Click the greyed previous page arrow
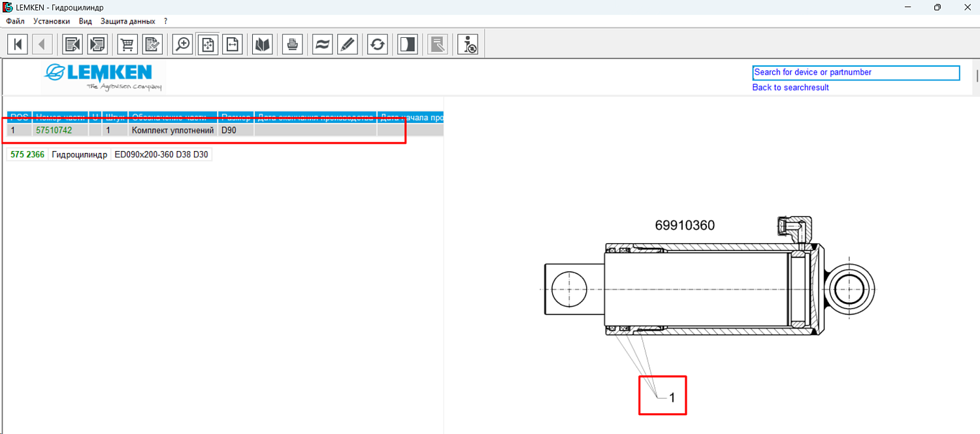The height and width of the screenshot is (434, 980). coord(42,44)
